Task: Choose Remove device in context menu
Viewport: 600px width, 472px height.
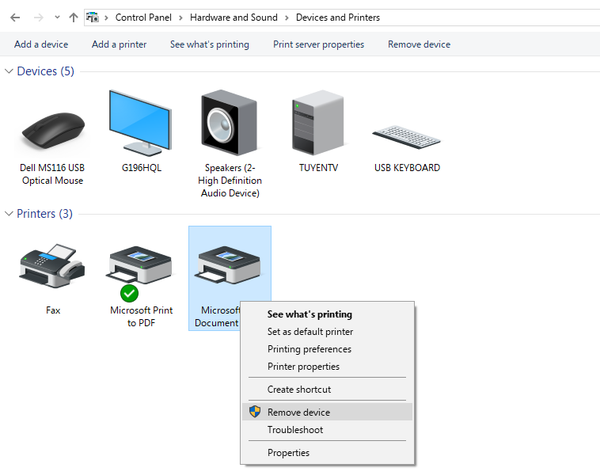Action: click(x=327, y=412)
